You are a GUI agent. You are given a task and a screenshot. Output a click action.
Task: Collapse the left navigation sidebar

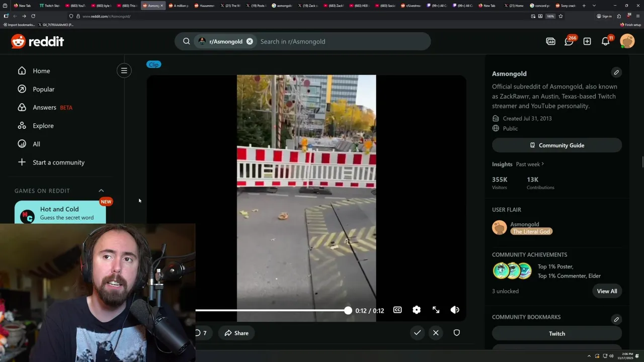click(x=124, y=70)
